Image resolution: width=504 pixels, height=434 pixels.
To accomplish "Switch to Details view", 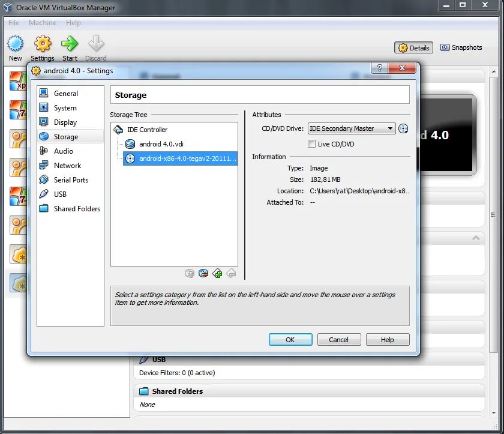I will 413,47.
